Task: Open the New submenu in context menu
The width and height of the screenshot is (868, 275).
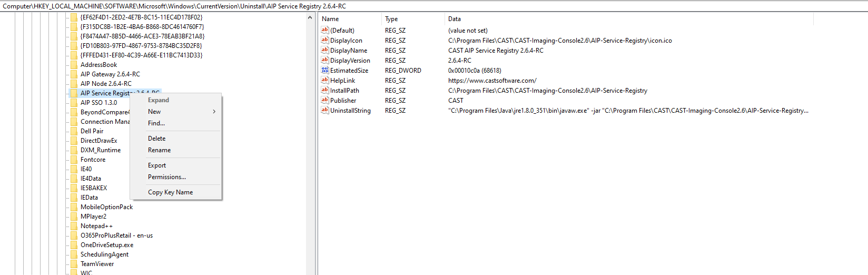Action: (x=176, y=112)
